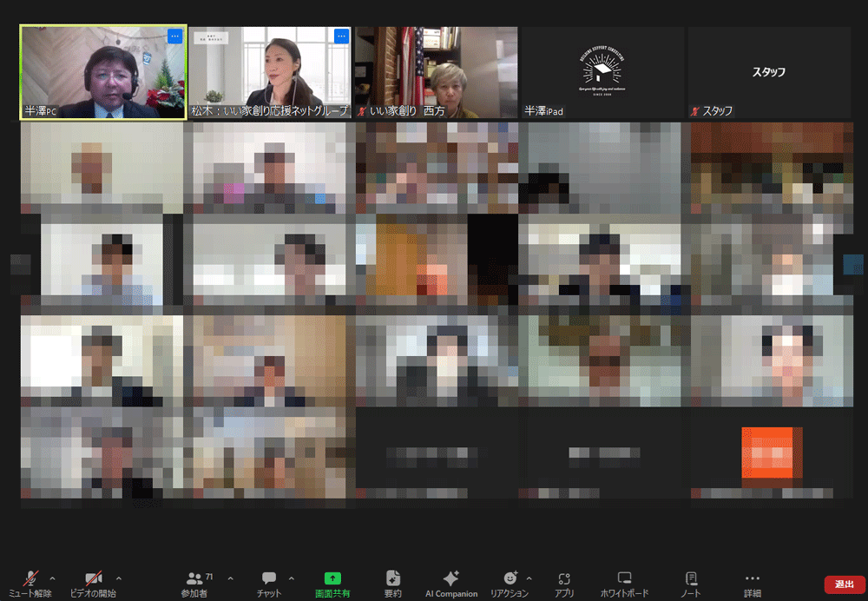Open the ••• menu on 松木 video tile
The height and width of the screenshot is (601, 868).
click(x=341, y=36)
